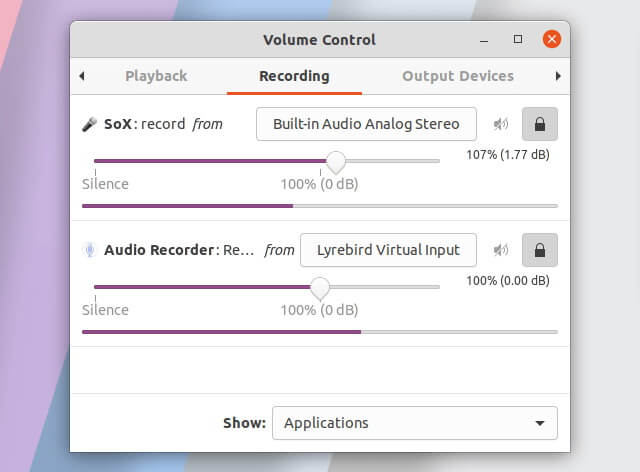Click the 100% (0.00 dB) value

(508, 281)
